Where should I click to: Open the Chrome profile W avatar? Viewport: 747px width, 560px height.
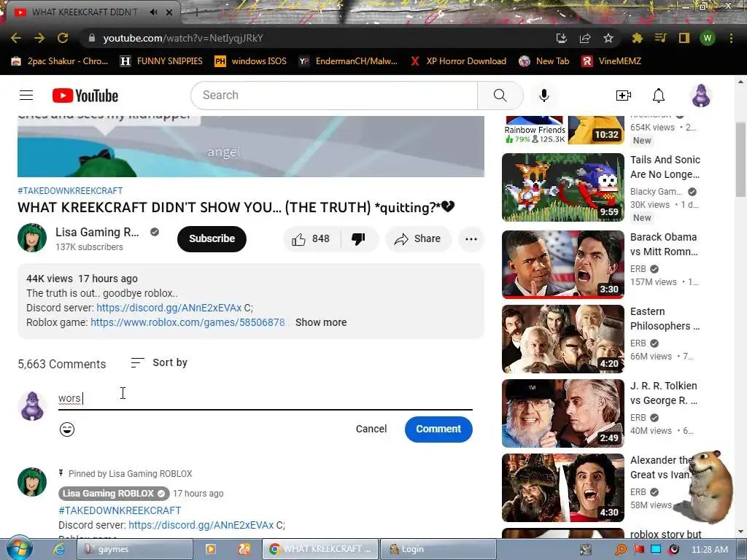(708, 38)
